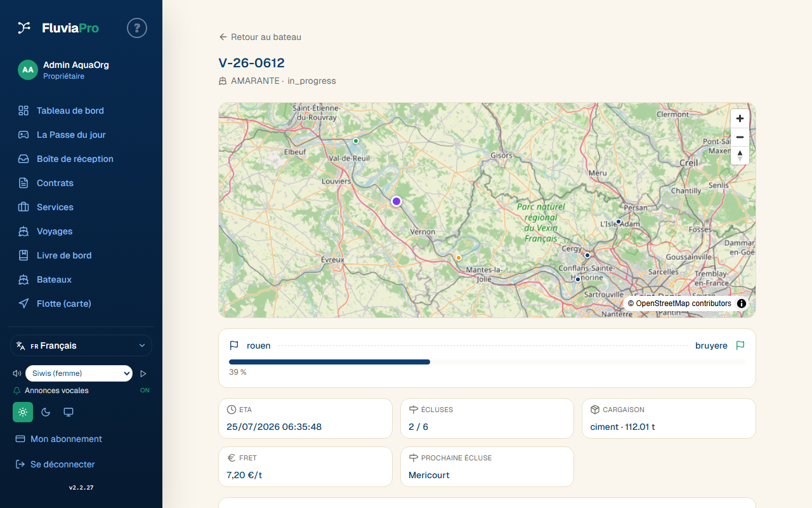812x508 pixels.
Task: Click the purple boat position marker
Action: (x=396, y=201)
